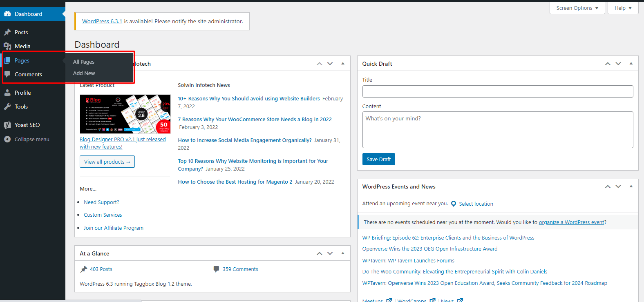The height and width of the screenshot is (302, 644).
Task: Click the Select location pin icon
Action: click(x=454, y=204)
